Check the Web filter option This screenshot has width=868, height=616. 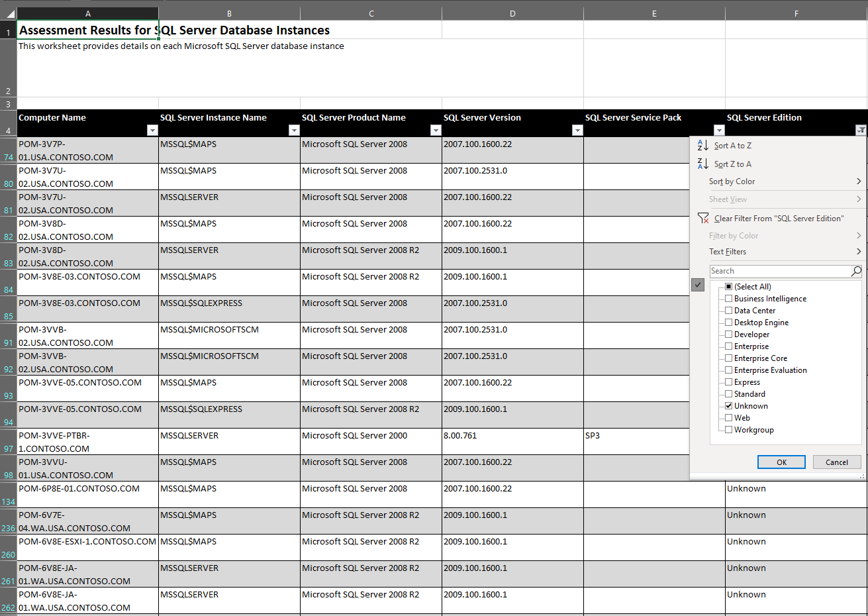click(728, 418)
